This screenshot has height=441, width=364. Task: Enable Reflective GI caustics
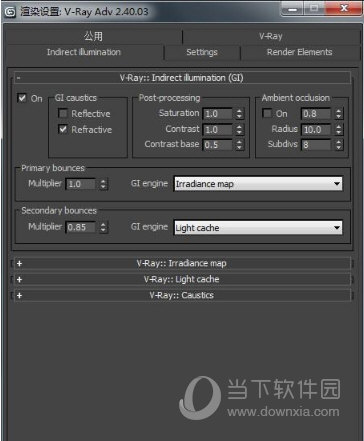click(x=63, y=113)
